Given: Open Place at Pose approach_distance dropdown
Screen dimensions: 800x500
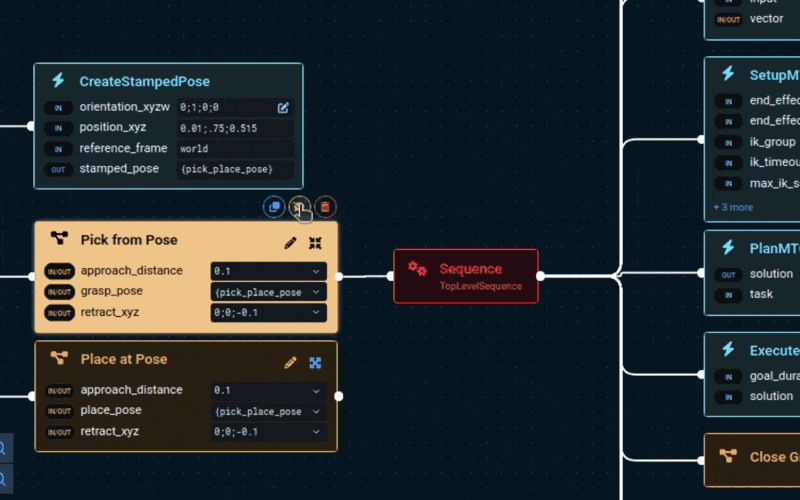Looking at the screenshot, I should [x=268, y=390].
